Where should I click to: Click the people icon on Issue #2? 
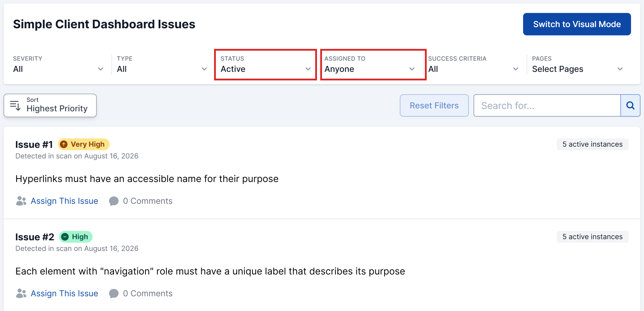(x=21, y=293)
